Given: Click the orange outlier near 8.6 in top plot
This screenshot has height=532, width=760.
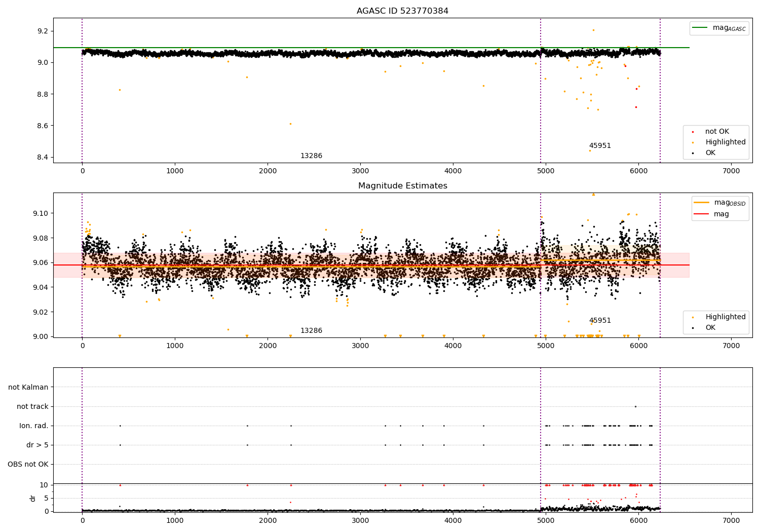Looking at the screenshot, I should (290, 124).
